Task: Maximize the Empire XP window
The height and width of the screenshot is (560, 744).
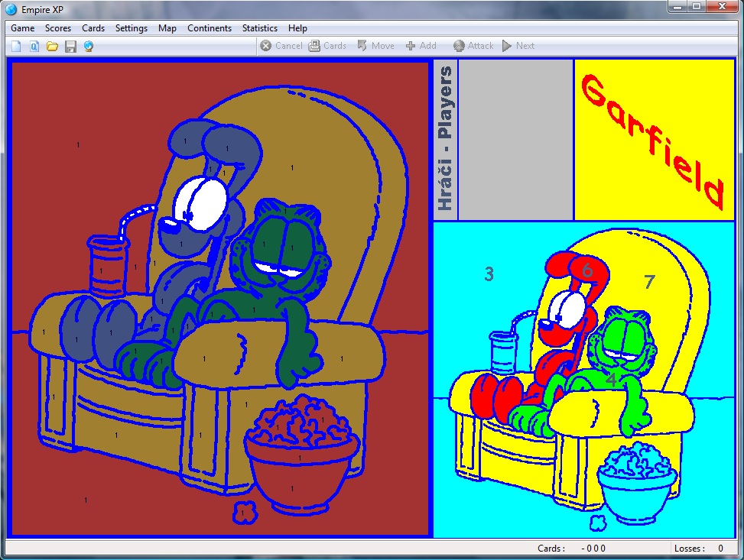Action: click(697, 7)
